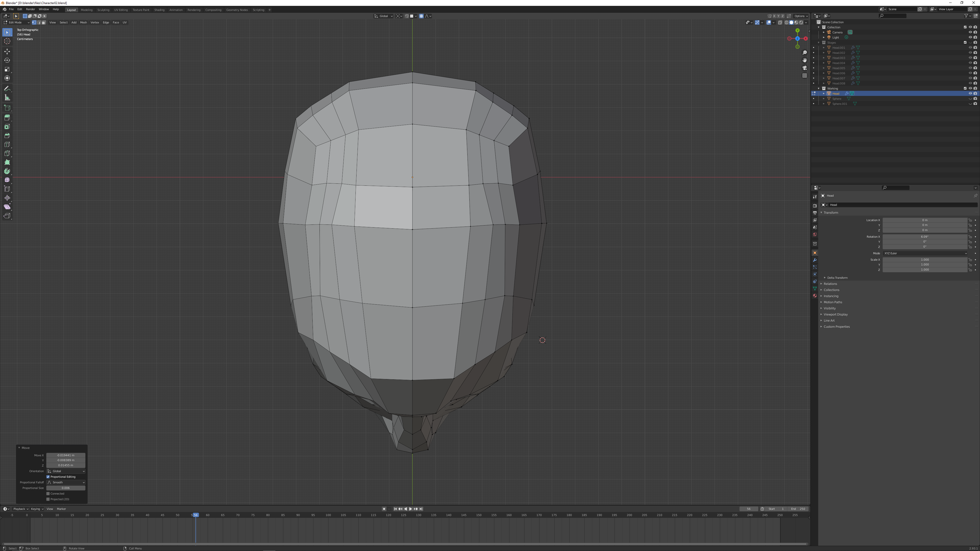The image size is (980, 551).
Task: Switch to edge select mode
Action: (x=39, y=22)
